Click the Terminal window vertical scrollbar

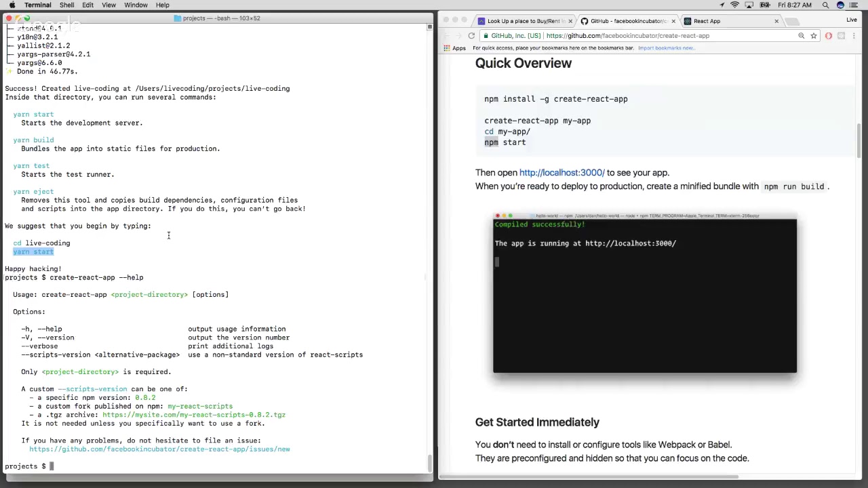(429, 464)
